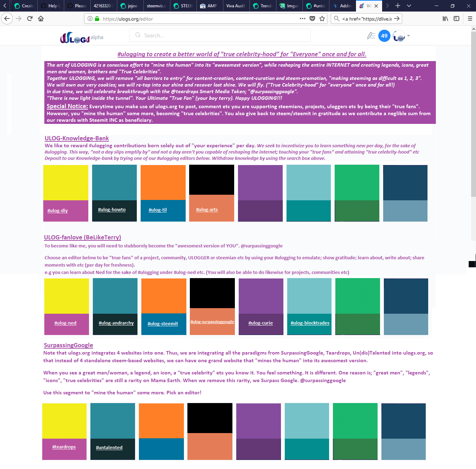This screenshot has width=476, height=469.
Task: Open the #ulog-til editor link
Action: [158, 210]
